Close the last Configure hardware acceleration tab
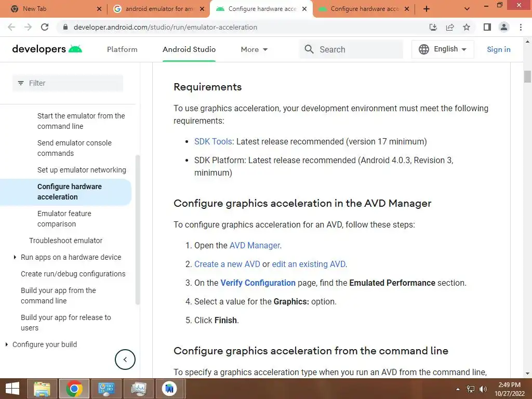The height and width of the screenshot is (399, 532). [x=407, y=9]
